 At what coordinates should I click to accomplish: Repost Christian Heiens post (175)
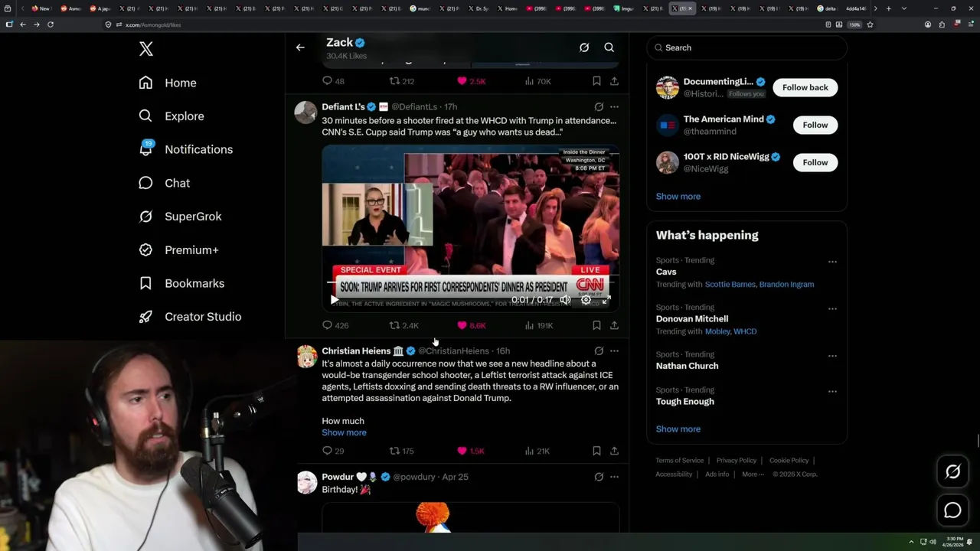point(402,451)
